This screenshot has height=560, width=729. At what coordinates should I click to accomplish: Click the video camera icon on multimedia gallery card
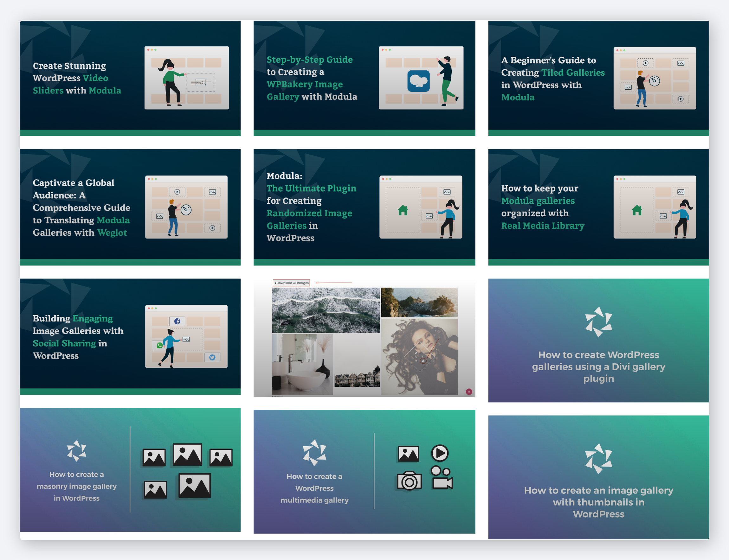(442, 478)
